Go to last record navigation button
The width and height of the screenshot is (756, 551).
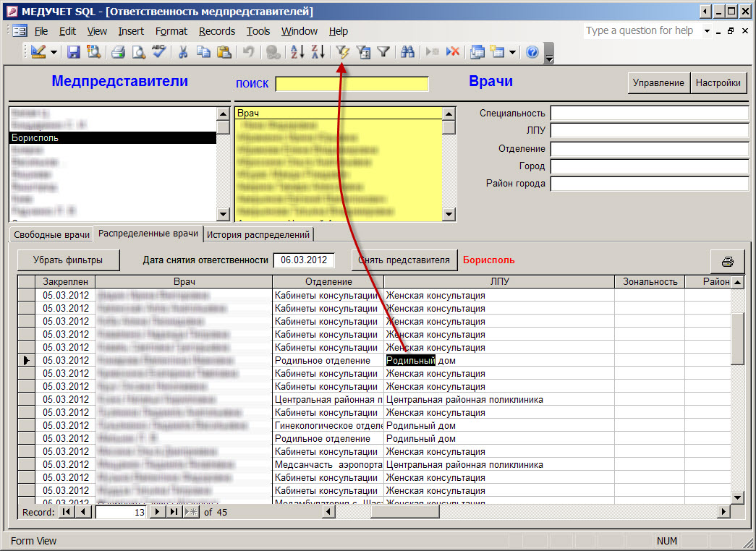(174, 512)
